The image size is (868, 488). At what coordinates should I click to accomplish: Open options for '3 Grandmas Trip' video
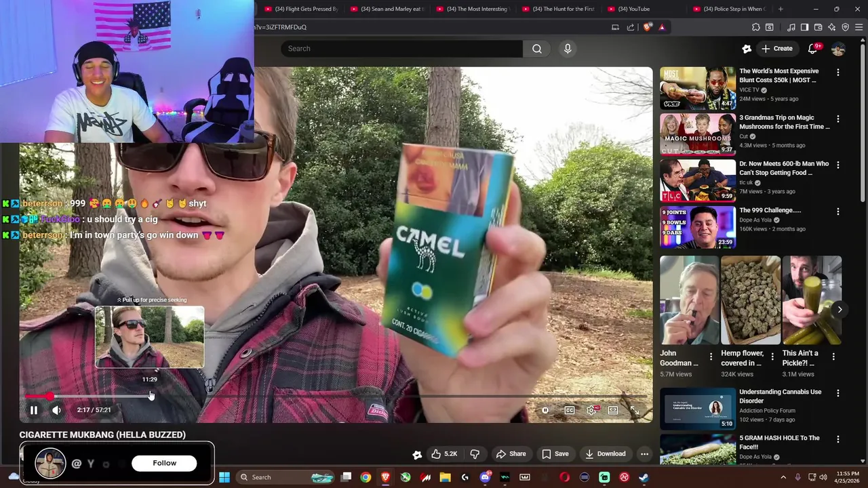838,119
